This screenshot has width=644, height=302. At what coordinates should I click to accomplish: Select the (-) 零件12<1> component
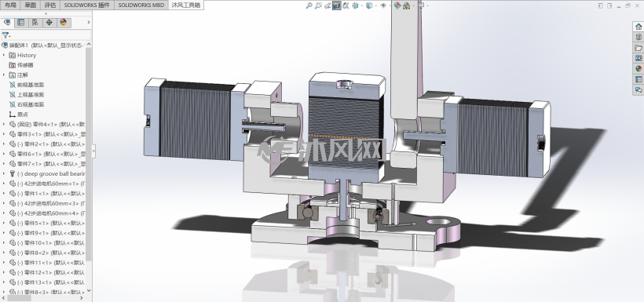(x=47, y=272)
